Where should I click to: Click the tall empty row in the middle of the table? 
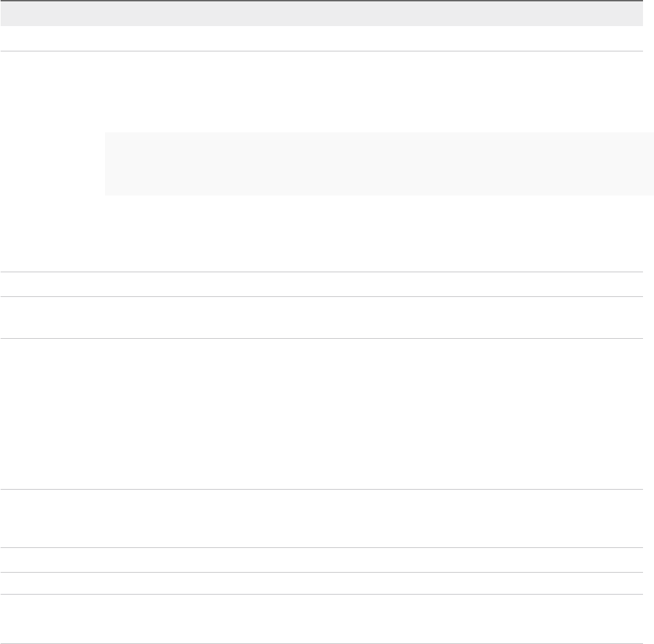(x=321, y=414)
